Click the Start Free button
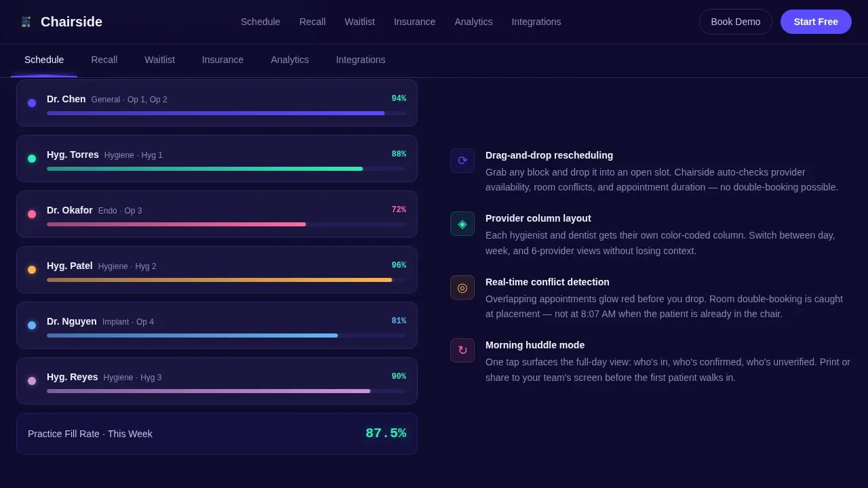868x488 pixels. click(816, 22)
